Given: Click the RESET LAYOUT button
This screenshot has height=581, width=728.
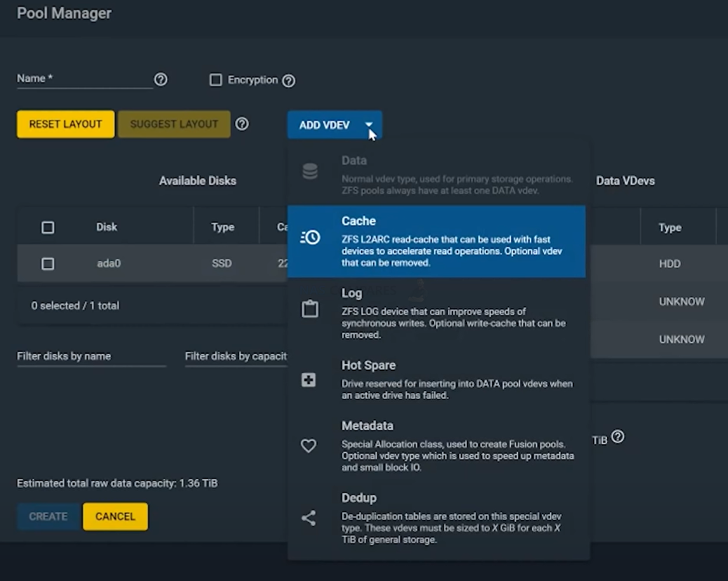Looking at the screenshot, I should click(x=65, y=124).
